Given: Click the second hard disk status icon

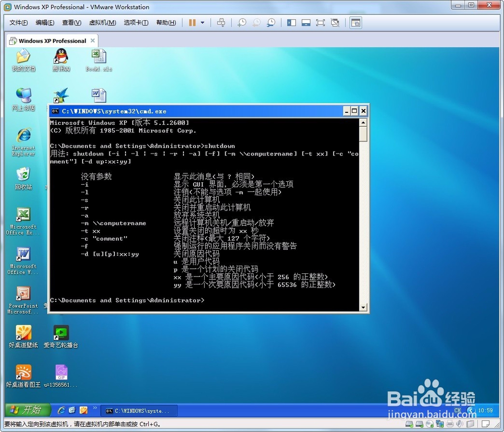Looking at the screenshot, I should [x=419, y=424].
